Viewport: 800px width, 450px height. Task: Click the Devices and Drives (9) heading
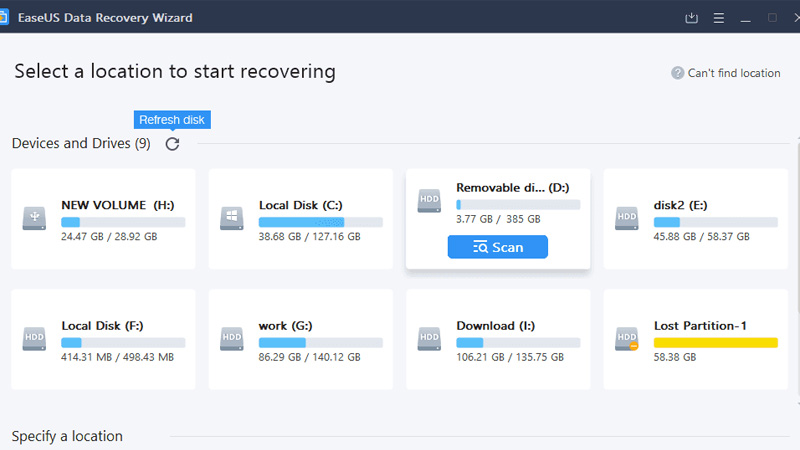point(81,143)
